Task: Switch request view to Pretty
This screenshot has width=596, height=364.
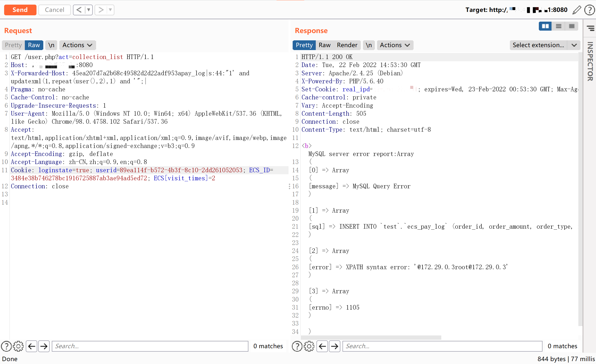Action: point(13,45)
